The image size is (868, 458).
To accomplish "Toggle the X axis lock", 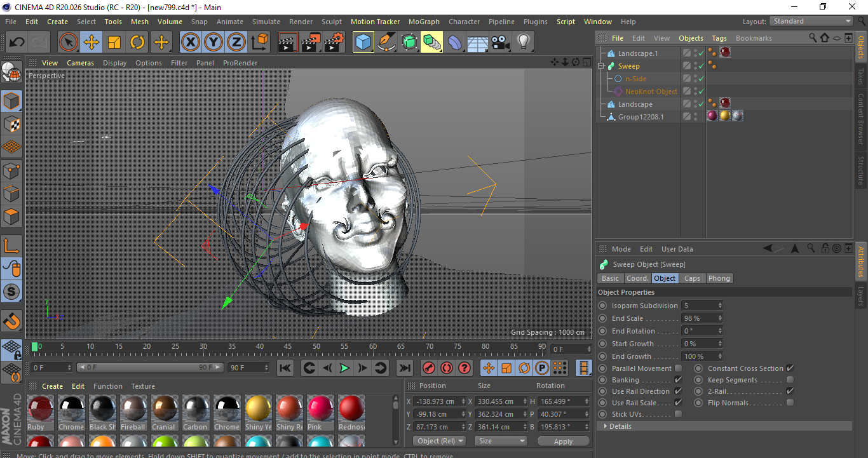I will [190, 43].
